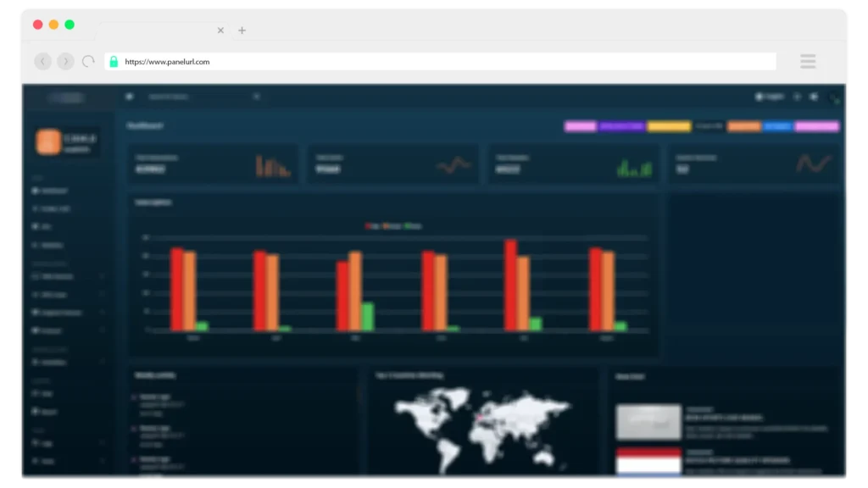The height and width of the screenshot is (488, 868).
Task: Click the browser back arrow button
Action: tap(42, 62)
